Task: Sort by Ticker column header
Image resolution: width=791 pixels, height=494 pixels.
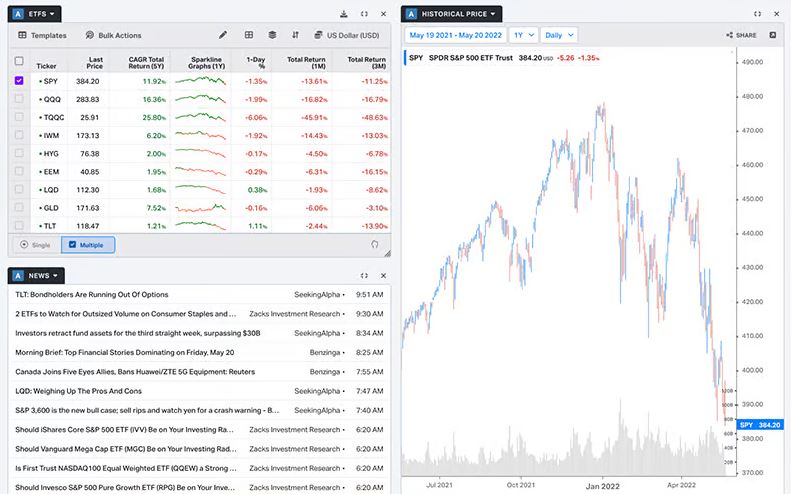Action: click(x=46, y=66)
